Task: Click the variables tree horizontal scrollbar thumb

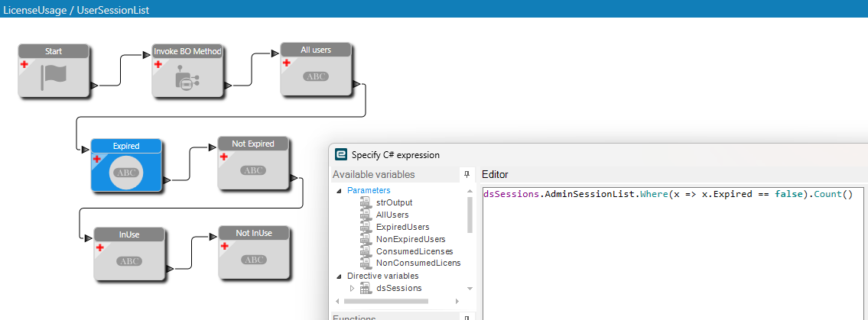Action: click(385, 302)
